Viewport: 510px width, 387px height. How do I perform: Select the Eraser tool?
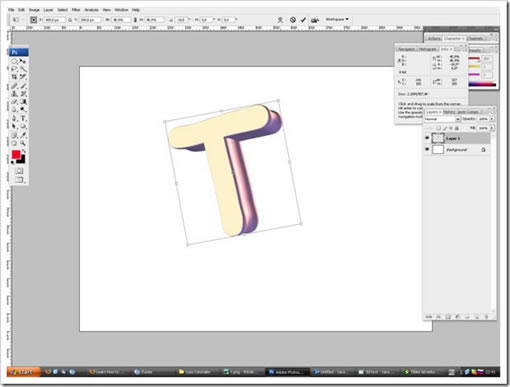(14, 102)
